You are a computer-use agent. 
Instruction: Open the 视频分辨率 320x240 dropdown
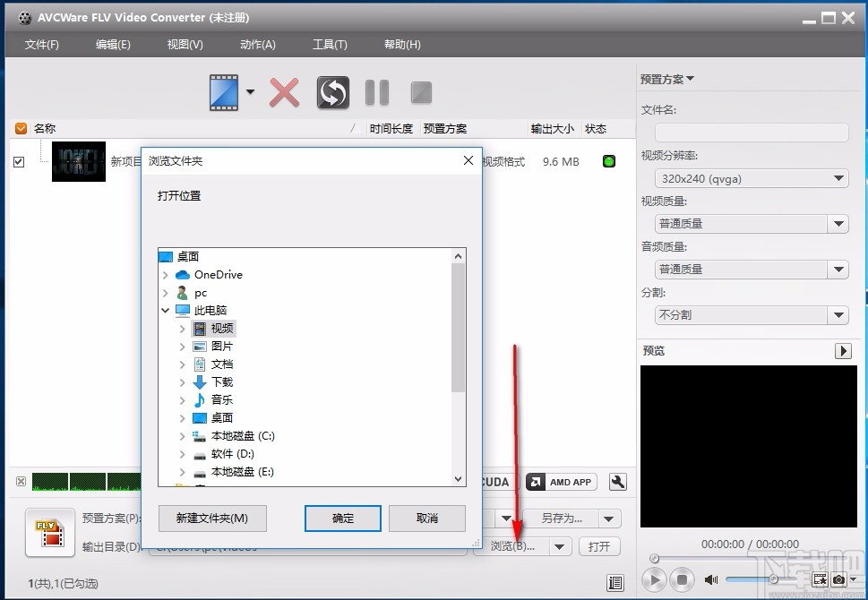coord(838,178)
